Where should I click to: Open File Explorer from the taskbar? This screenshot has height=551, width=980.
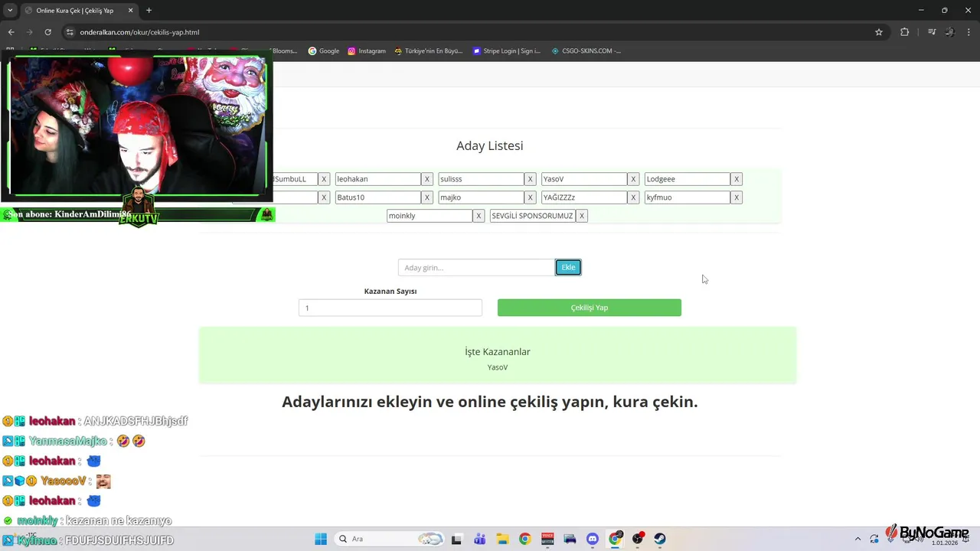coord(502,539)
